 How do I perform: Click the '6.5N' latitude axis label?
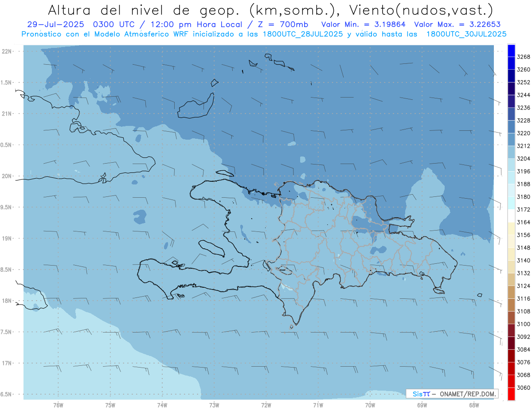pyautogui.click(x=6, y=394)
